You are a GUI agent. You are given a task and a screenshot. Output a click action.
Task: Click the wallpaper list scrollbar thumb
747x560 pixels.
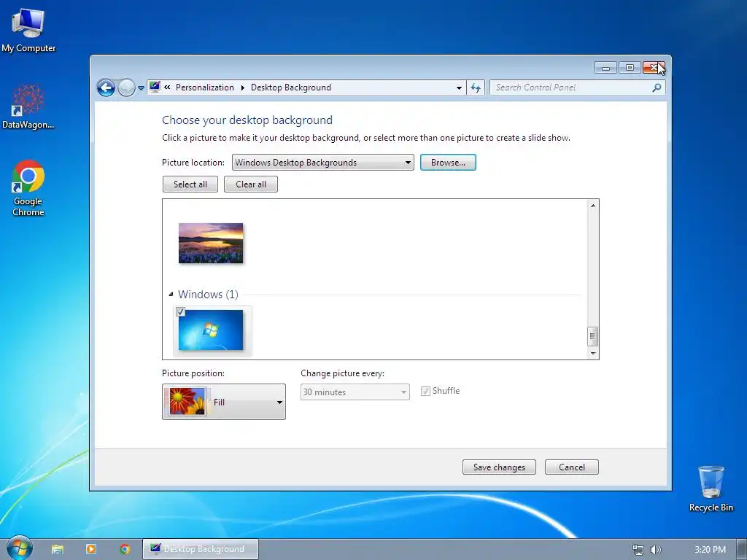[x=592, y=336]
